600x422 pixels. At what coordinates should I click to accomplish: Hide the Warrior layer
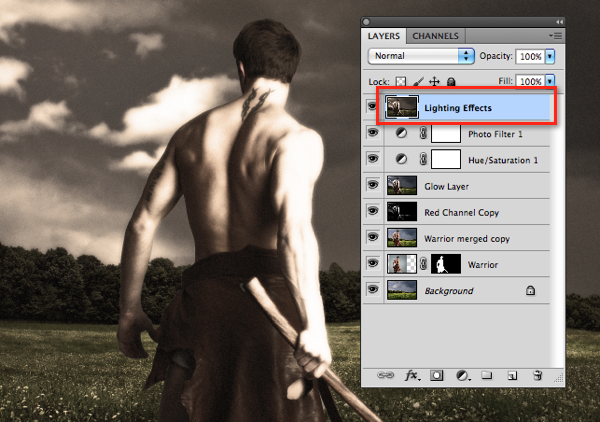(x=373, y=263)
